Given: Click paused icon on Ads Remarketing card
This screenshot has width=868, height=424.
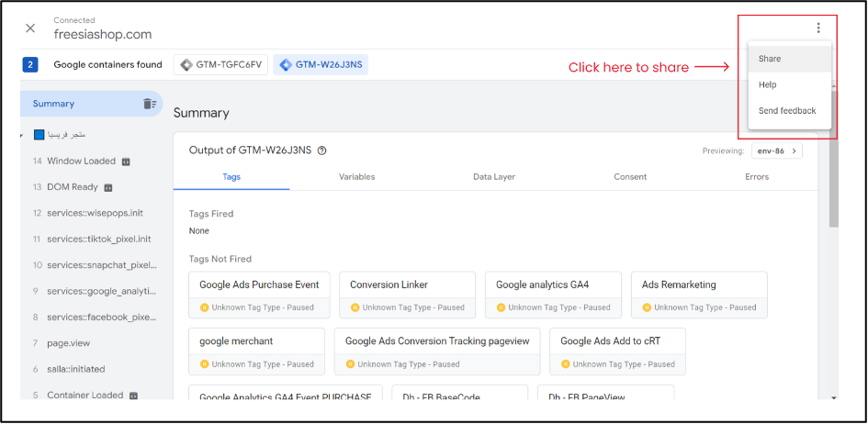Looking at the screenshot, I should (648, 307).
